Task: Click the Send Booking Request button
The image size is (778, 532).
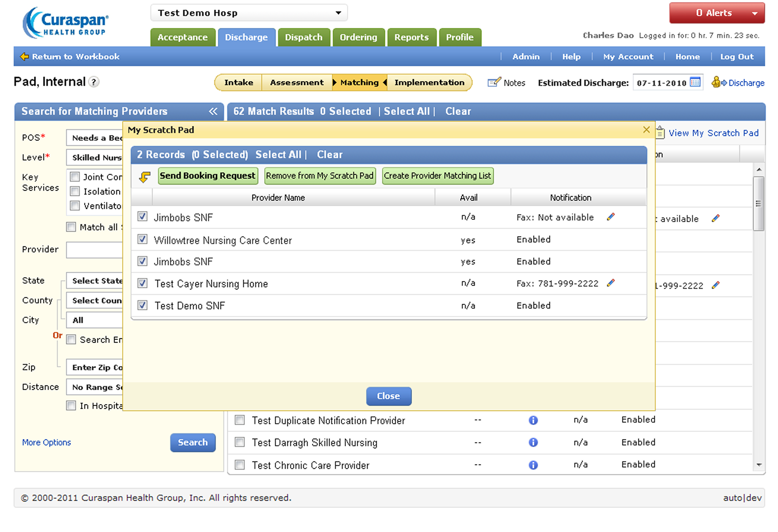Action: (x=208, y=176)
